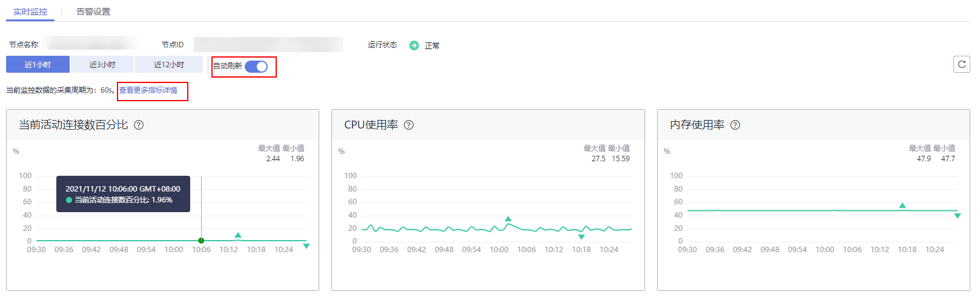Click max-value triangle on connections chart
This screenshot has height=297, width=980.
pyautogui.click(x=238, y=235)
